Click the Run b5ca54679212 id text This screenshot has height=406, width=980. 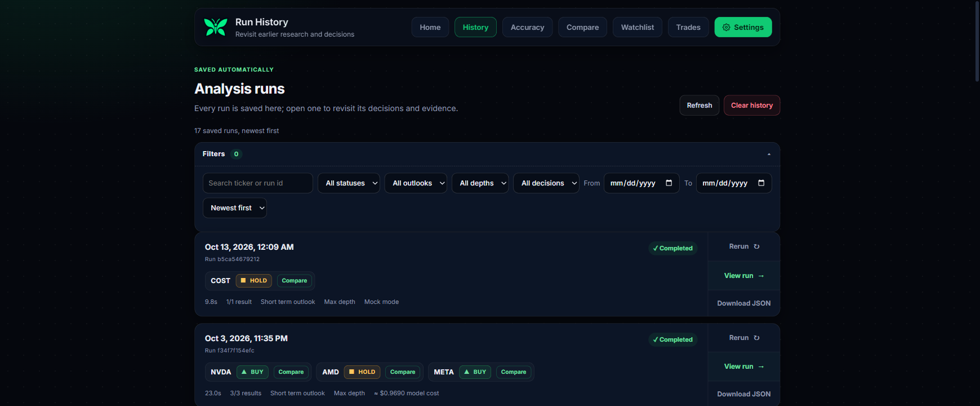tap(232, 259)
